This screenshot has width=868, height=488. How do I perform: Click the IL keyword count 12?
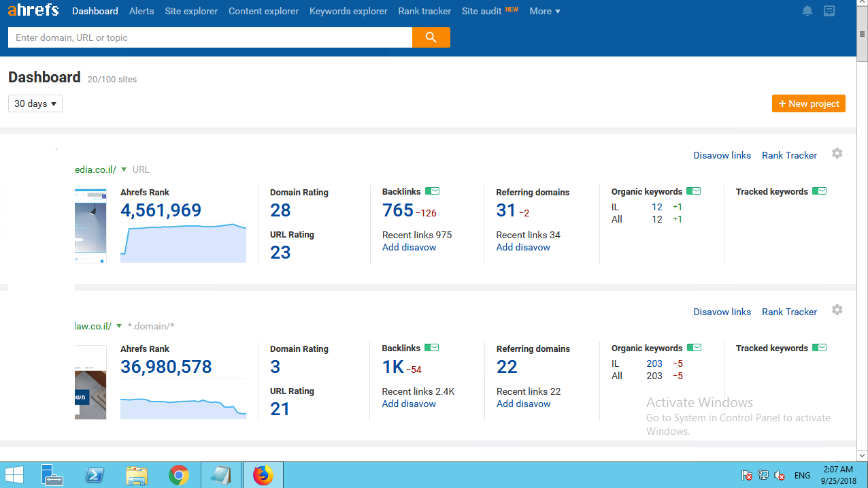tap(657, 207)
